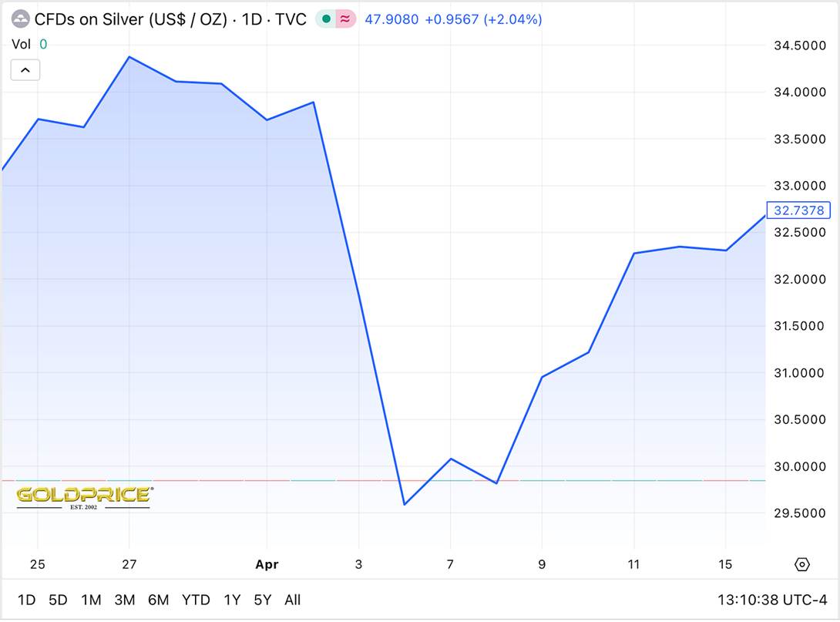This screenshot has height=622, width=840.
Task: Click the current price label 32.7378
Action: [x=798, y=210]
